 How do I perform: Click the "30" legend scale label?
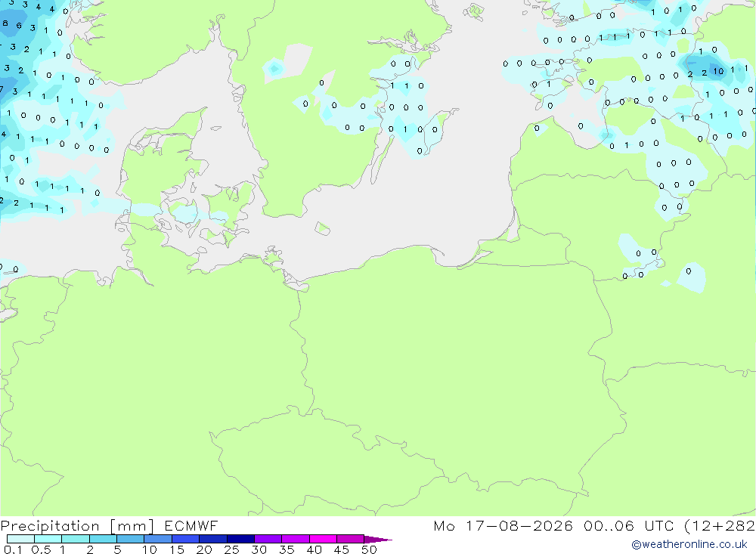click(x=259, y=549)
